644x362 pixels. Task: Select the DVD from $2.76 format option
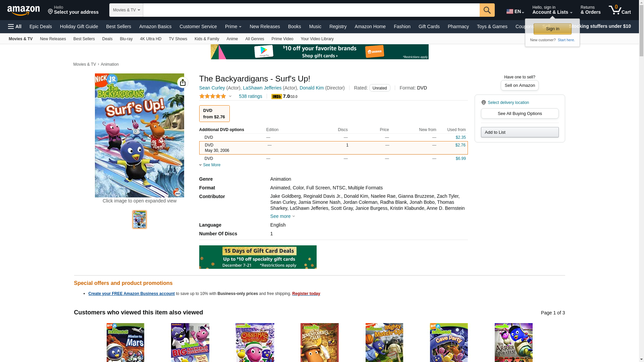pyautogui.click(x=214, y=114)
